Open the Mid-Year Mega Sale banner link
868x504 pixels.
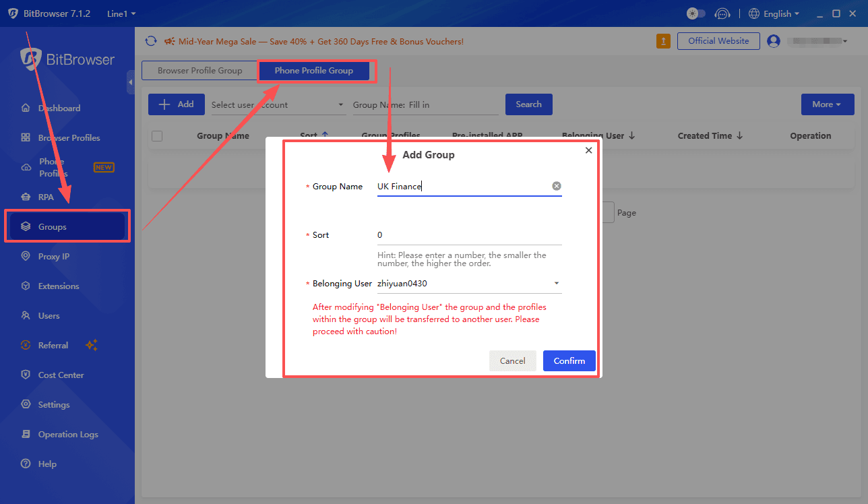(321, 41)
